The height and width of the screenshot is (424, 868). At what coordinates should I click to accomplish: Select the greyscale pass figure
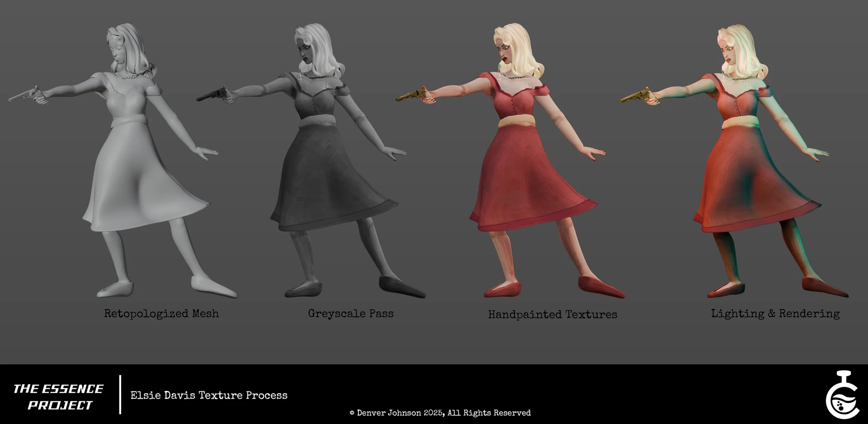311,161
